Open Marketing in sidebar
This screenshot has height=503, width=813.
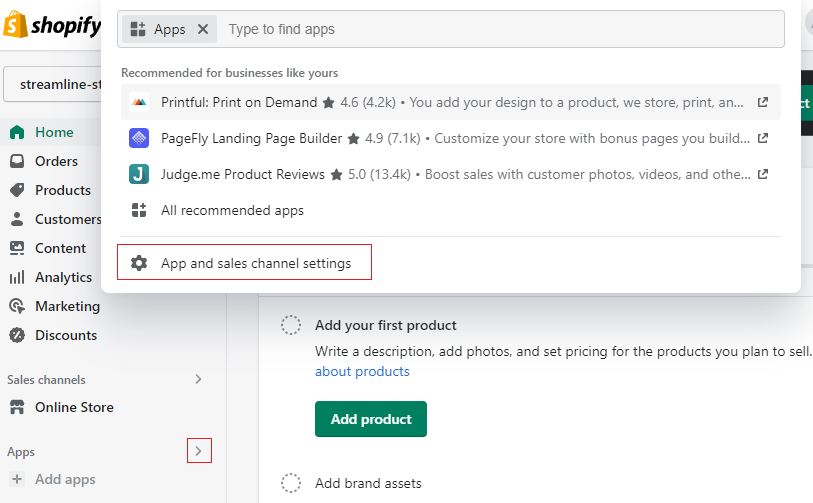[x=67, y=306]
